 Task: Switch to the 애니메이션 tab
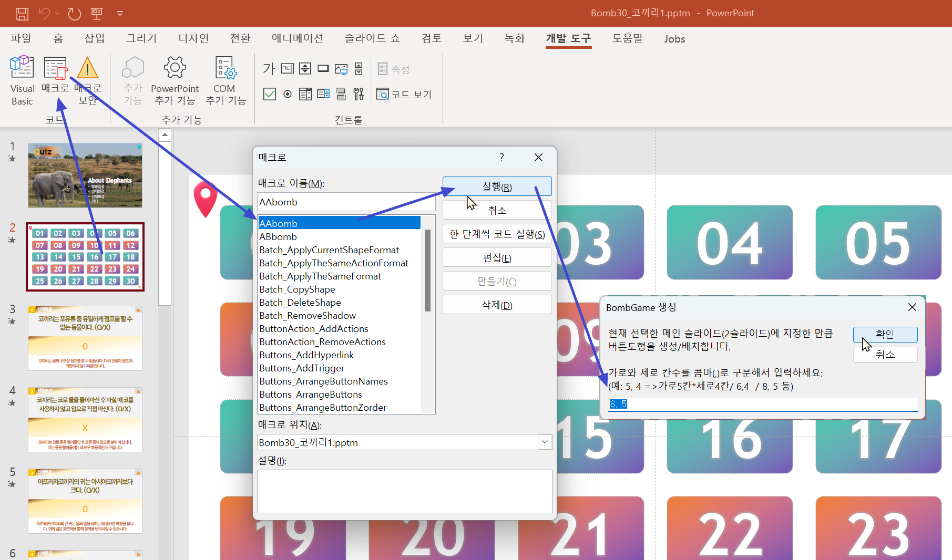pos(298,38)
